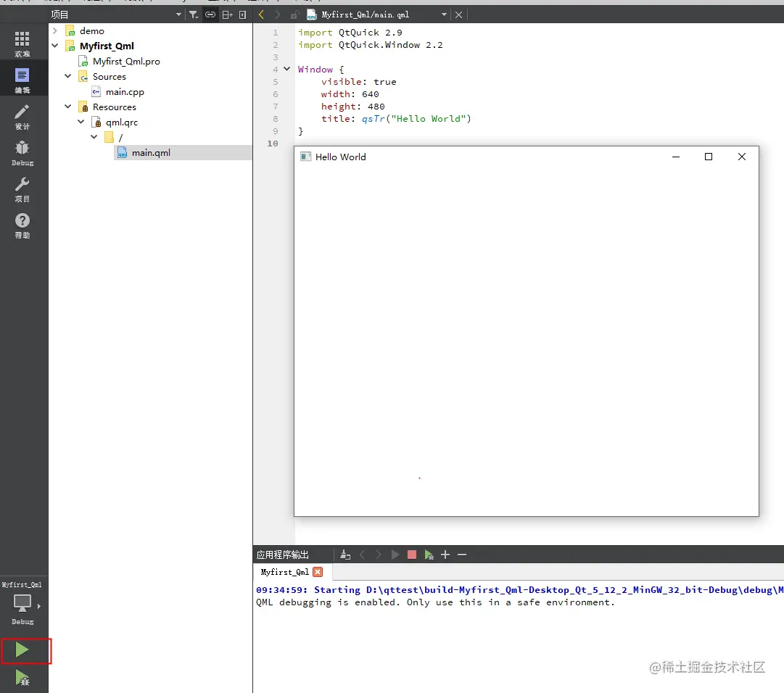Toggle synchronize with editor link icon
Viewport: 784px width, 693px height.
(210, 14)
